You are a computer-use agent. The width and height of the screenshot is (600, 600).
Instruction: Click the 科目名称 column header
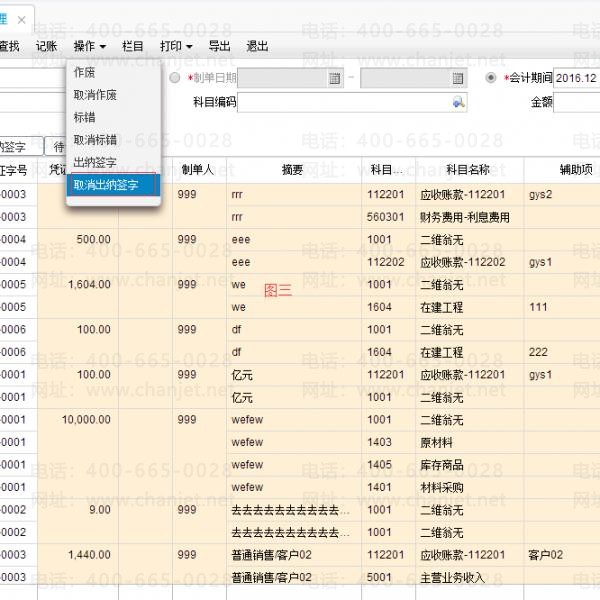click(x=470, y=170)
